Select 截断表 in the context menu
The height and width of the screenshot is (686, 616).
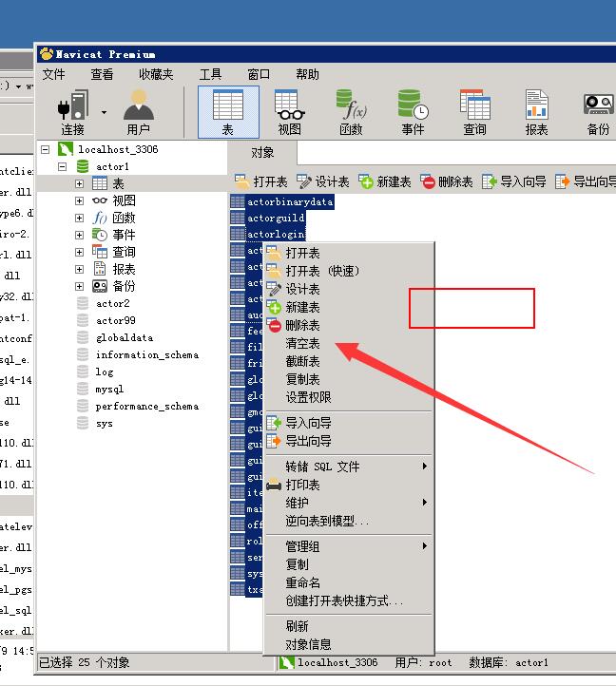302,361
